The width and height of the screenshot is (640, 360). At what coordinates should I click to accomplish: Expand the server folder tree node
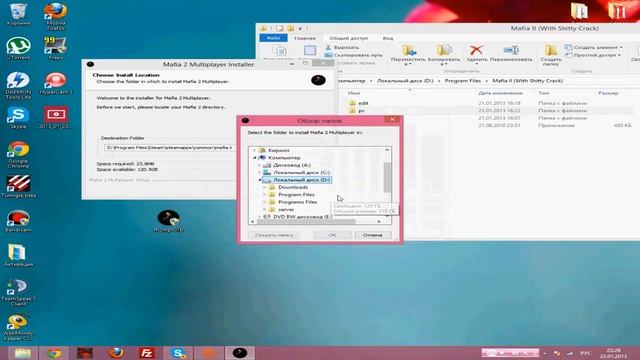pos(264,209)
